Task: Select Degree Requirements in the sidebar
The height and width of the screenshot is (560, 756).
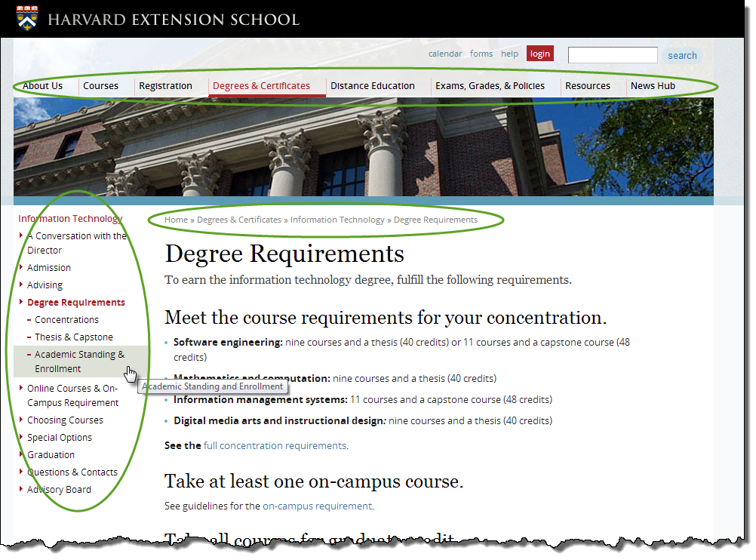Action: (76, 303)
